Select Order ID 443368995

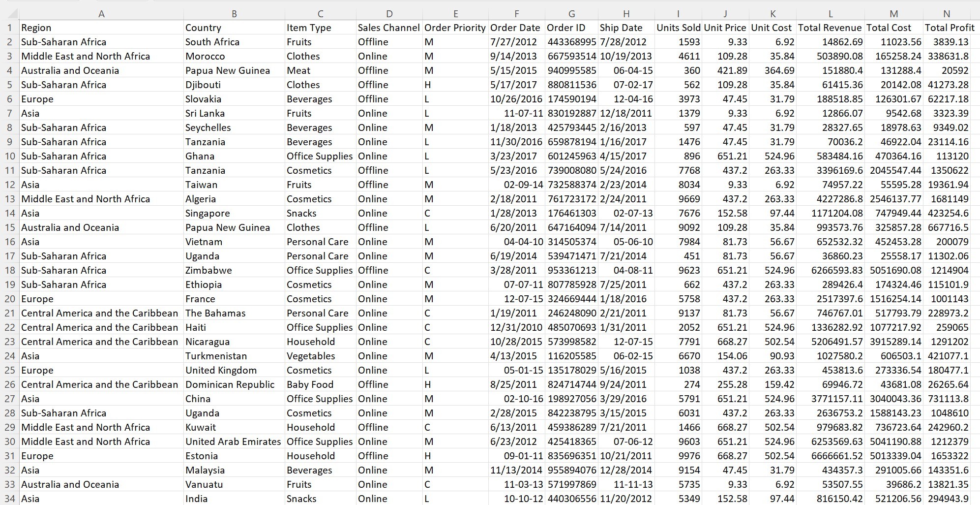tap(571, 42)
